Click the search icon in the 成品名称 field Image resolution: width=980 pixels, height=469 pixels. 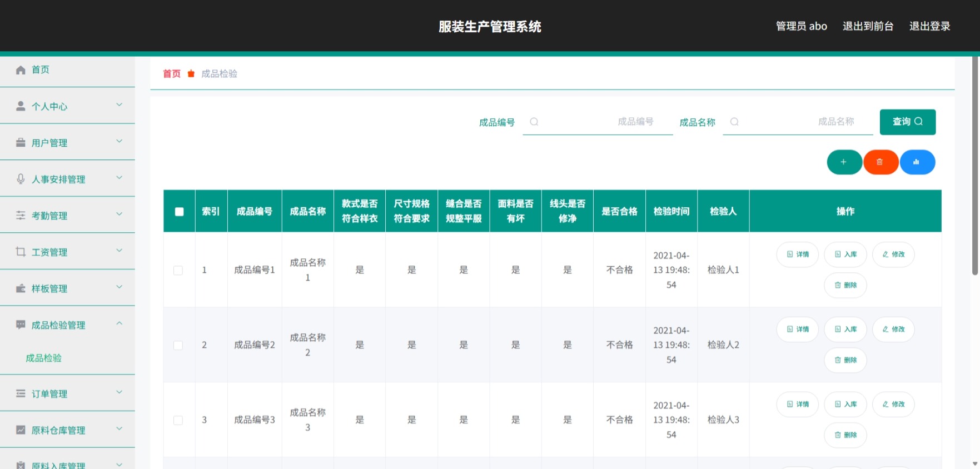pos(734,122)
